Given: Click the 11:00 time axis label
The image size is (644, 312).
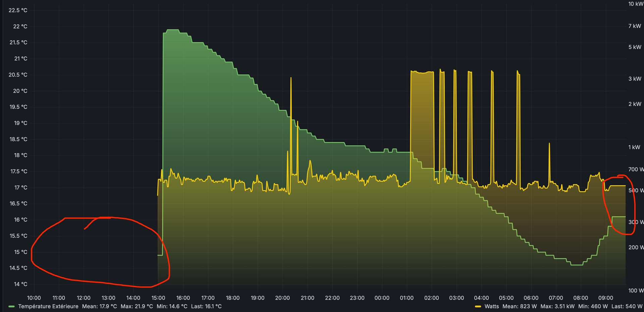Looking at the screenshot, I should pos(59,298).
